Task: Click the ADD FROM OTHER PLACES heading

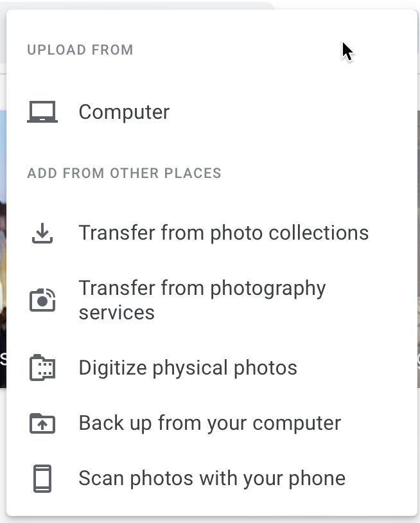Action: pos(124,173)
